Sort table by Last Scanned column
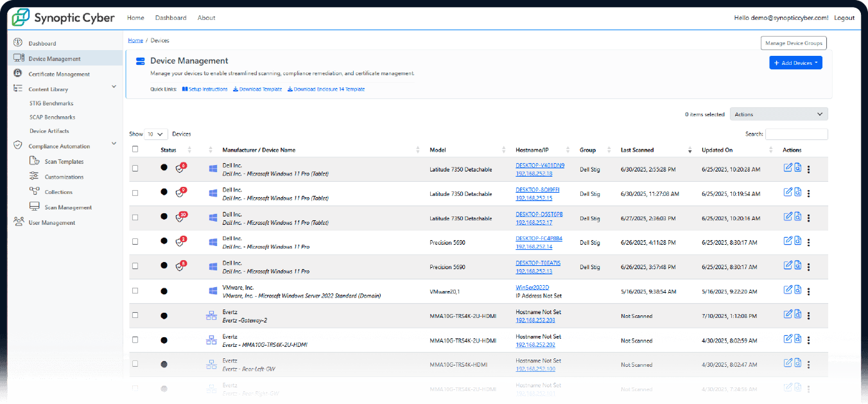868x404 pixels. (x=637, y=150)
